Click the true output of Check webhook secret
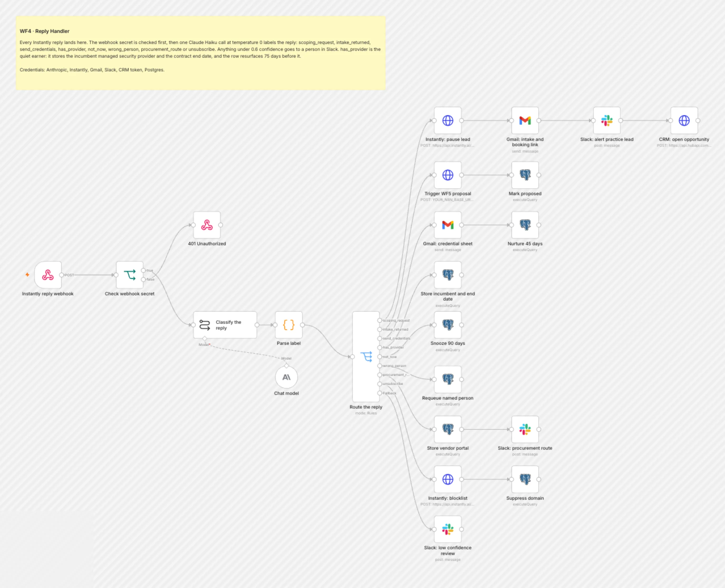The image size is (725, 588). tap(143, 270)
